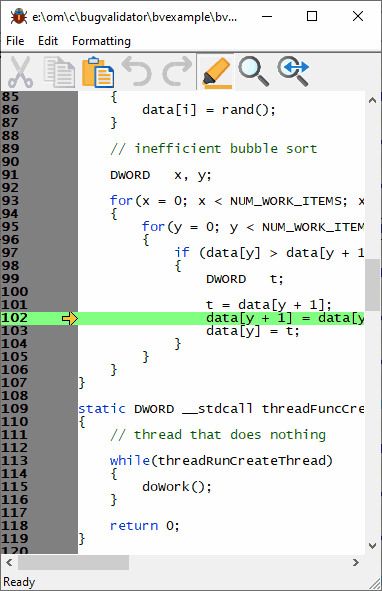The width and height of the screenshot is (382, 591).
Task: Open Find with the magnifier icon
Action: point(253,72)
